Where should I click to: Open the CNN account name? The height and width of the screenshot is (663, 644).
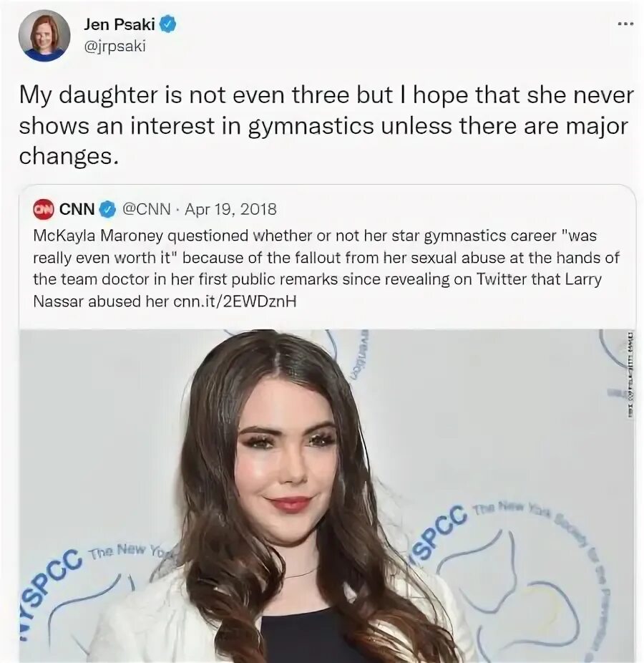pos(77,209)
